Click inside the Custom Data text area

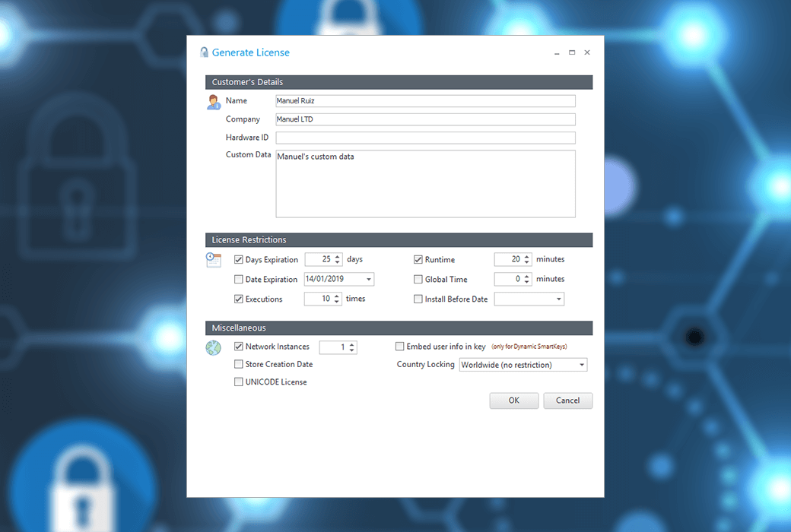pyautogui.click(x=425, y=184)
